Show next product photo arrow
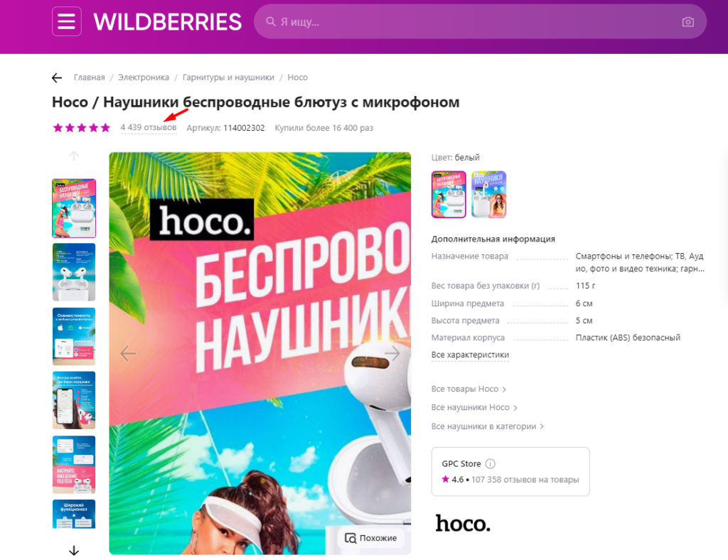 (392, 353)
